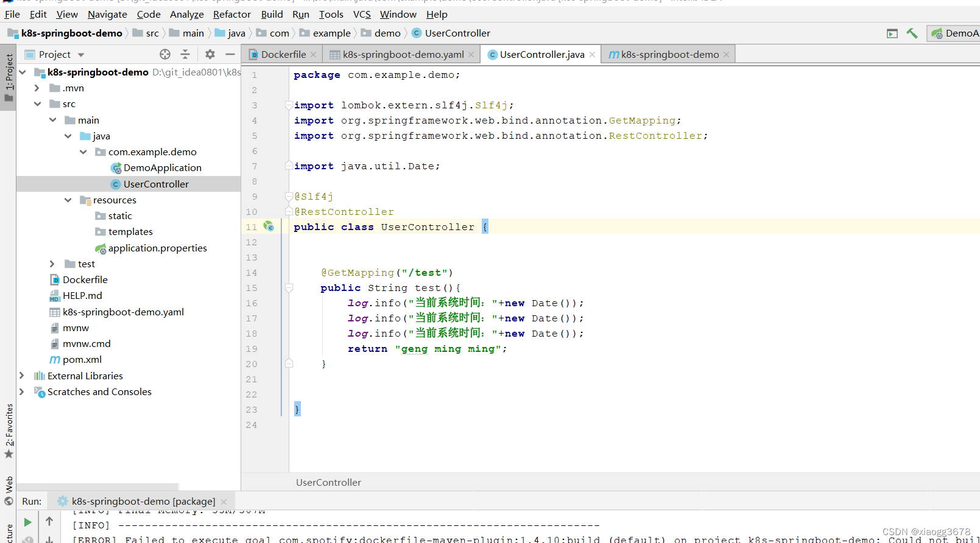Toggle code fold at line 15 method
The image size is (980, 543).
(289, 287)
